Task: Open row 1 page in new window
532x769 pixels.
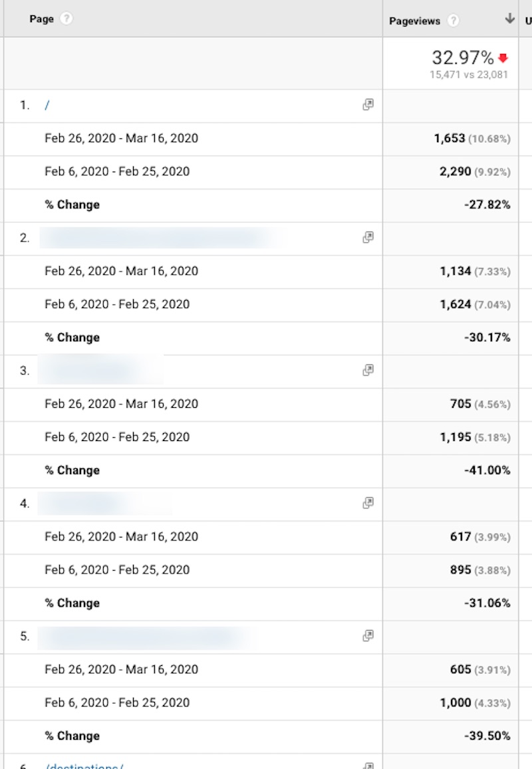Action: (368, 104)
